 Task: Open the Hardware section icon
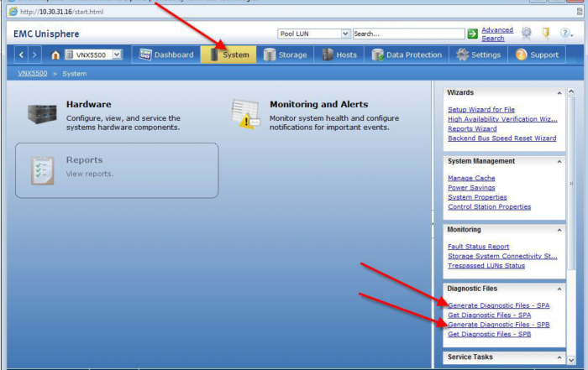[41, 113]
